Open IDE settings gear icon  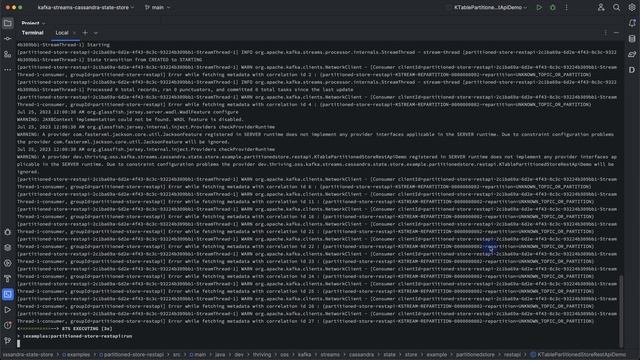point(631,7)
